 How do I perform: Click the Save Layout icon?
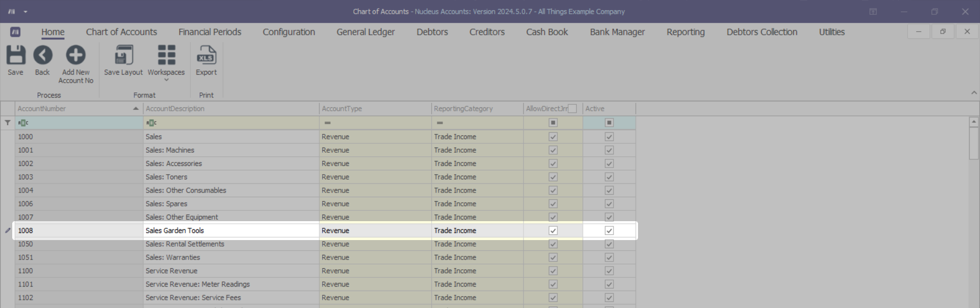click(124, 55)
